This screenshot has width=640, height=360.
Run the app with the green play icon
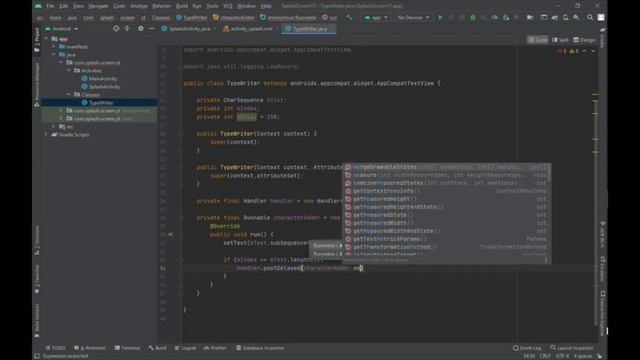coord(440,18)
